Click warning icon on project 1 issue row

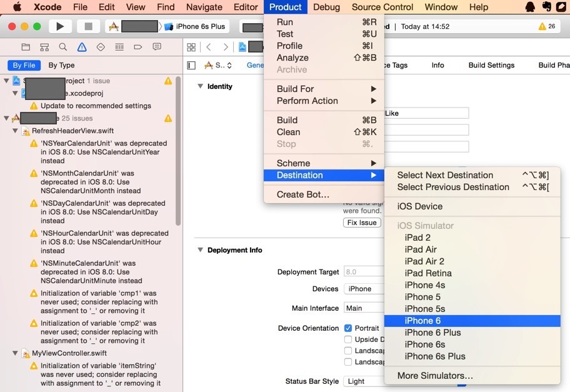[x=168, y=81]
